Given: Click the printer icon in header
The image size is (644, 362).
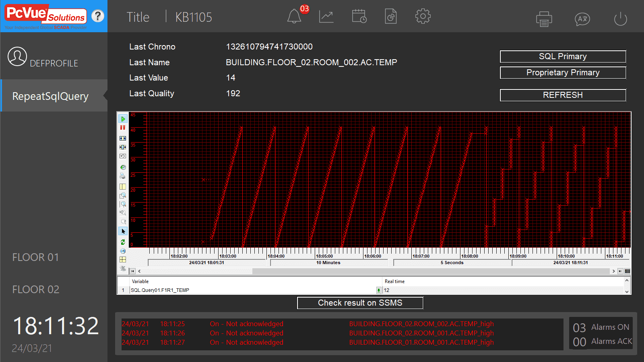Looking at the screenshot, I should point(544,19).
